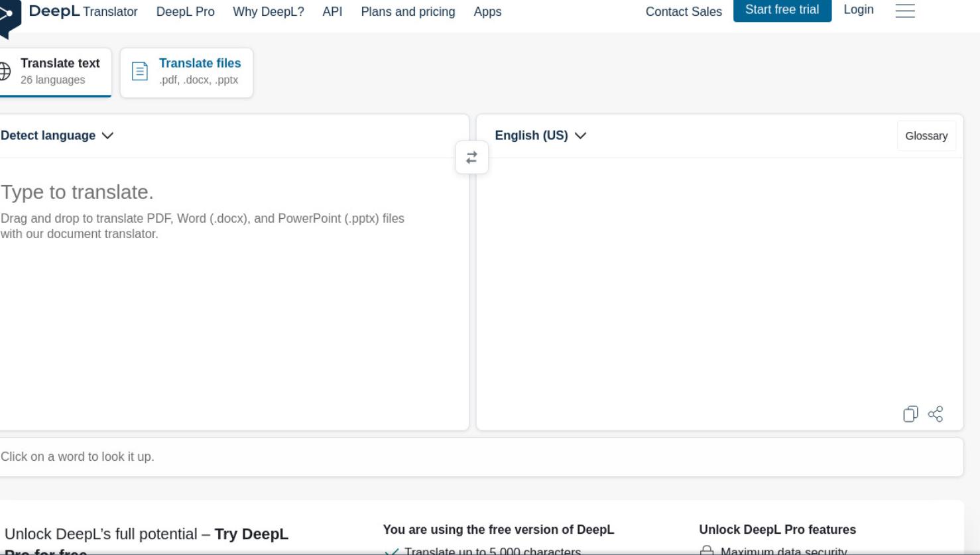Copy the translation to clipboard

click(910, 414)
